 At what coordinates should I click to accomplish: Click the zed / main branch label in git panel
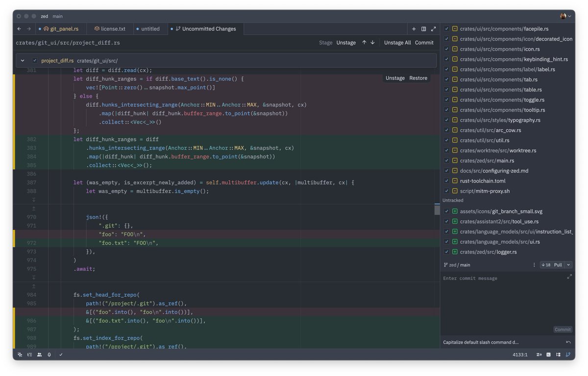pyautogui.click(x=460, y=265)
